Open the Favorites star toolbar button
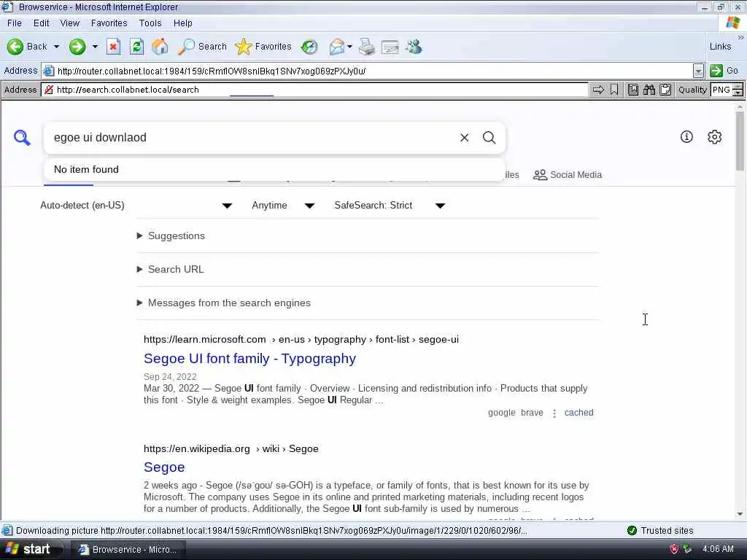 pyautogui.click(x=263, y=46)
